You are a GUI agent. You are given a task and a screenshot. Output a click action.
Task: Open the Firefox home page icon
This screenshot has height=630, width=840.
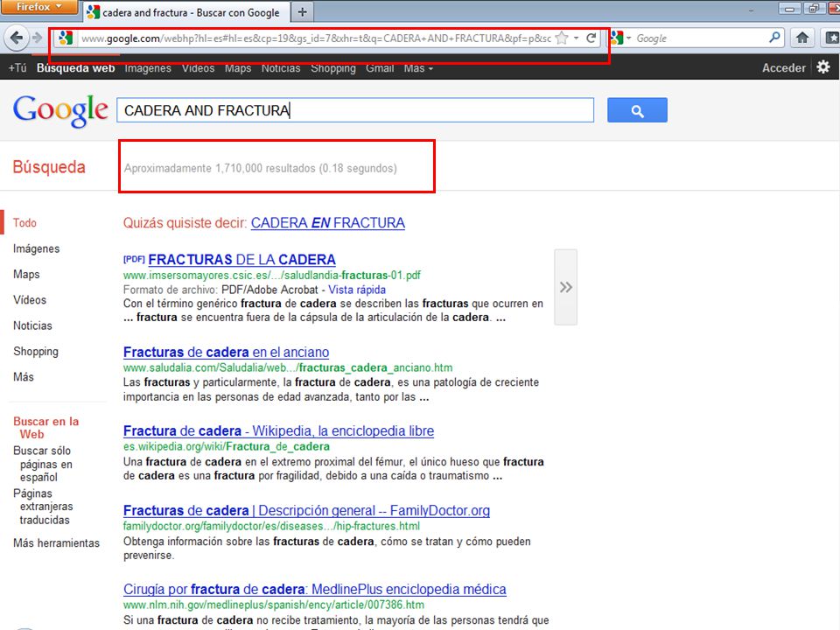802,38
